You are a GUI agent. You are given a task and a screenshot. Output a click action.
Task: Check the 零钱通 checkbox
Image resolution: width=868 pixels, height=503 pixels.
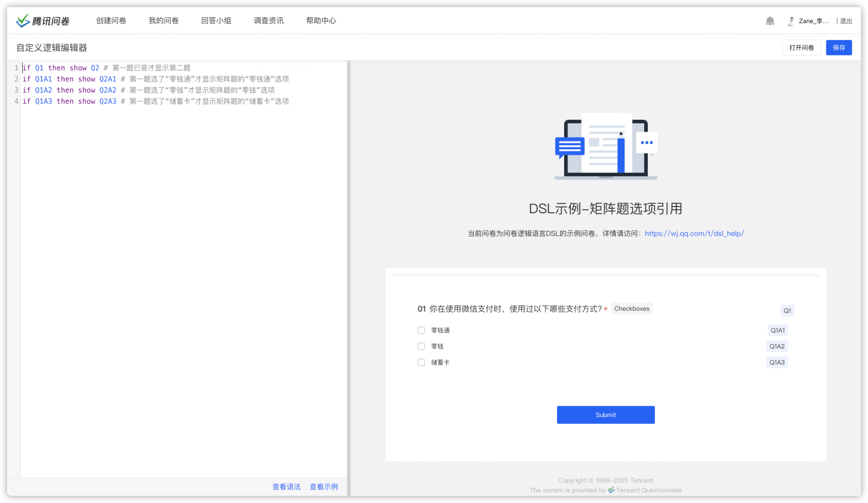(x=421, y=330)
